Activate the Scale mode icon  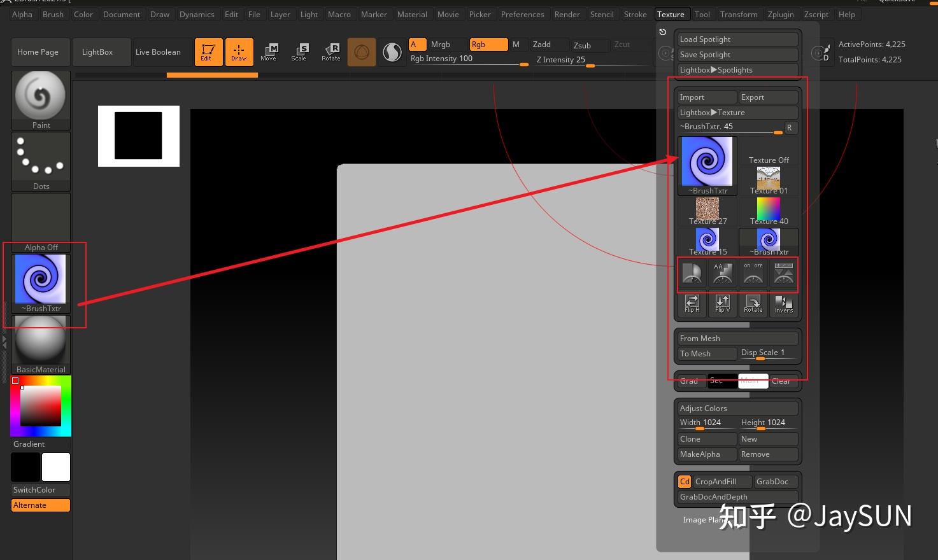299,52
